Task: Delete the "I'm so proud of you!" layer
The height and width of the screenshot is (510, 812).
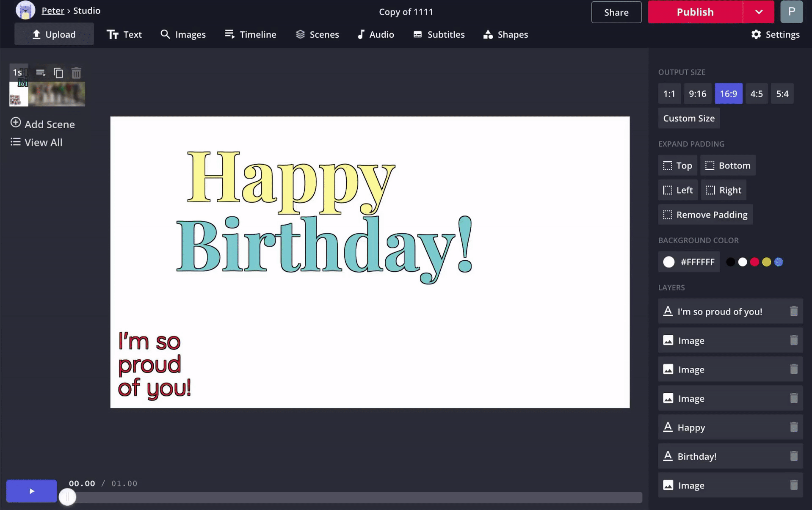Action: (793, 312)
